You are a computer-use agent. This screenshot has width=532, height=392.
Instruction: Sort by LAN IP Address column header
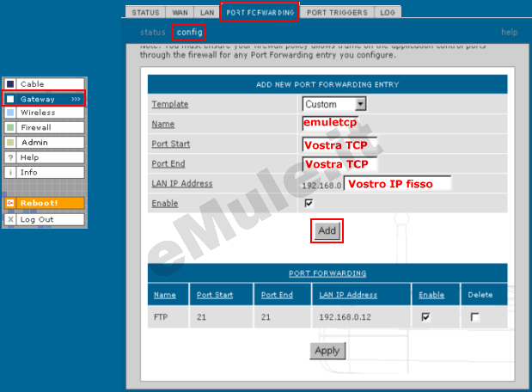pyautogui.click(x=348, y=295)
